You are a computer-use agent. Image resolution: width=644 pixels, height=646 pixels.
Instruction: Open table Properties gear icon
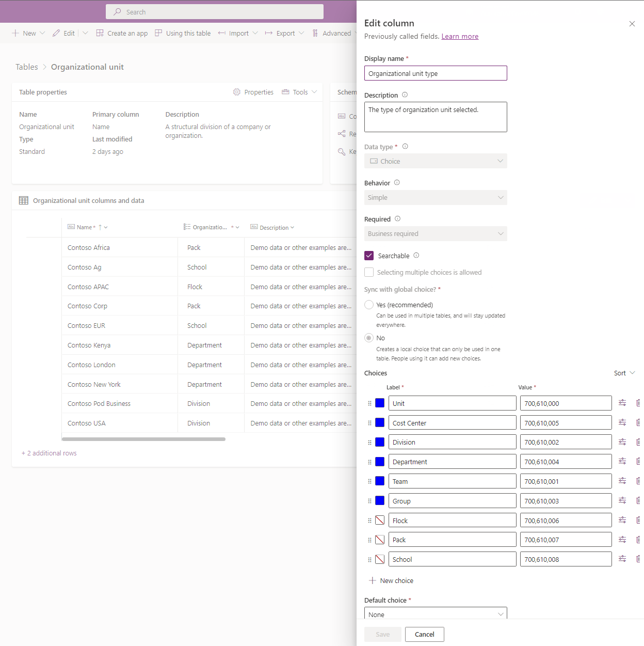pos(237,92)
